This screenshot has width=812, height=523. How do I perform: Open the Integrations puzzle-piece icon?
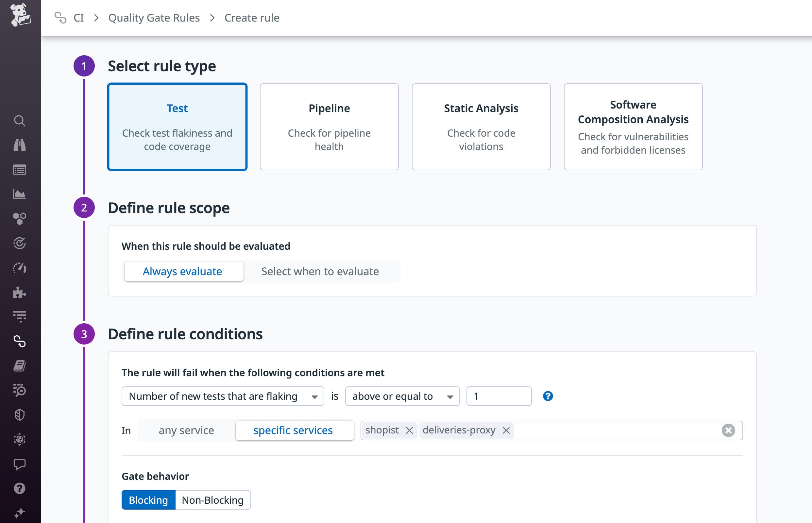tap(20, 292)
